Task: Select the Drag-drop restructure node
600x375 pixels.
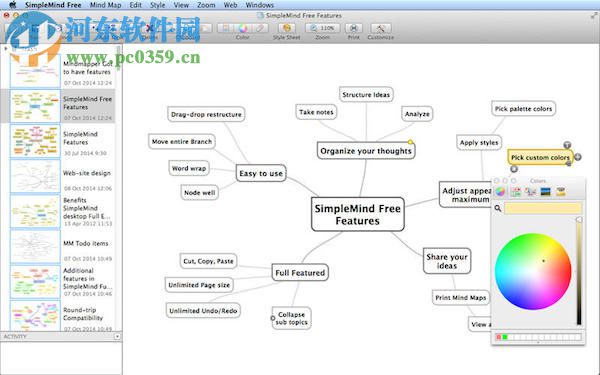Action: pos(206,114)
